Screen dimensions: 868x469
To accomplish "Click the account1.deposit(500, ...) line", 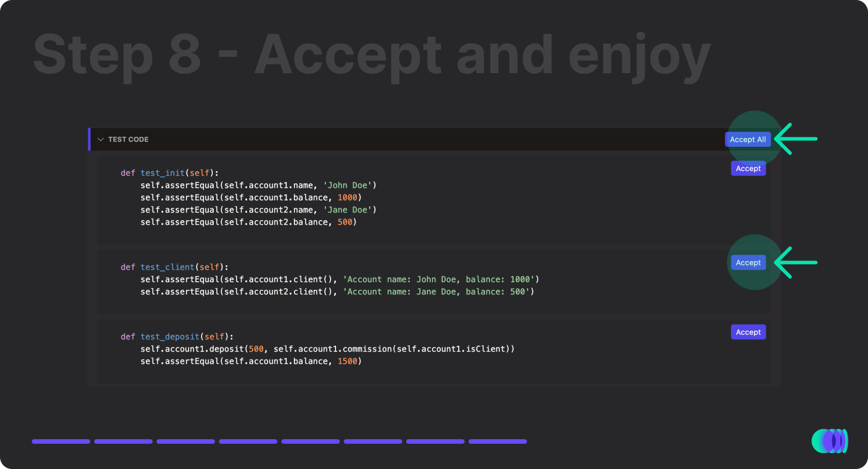I will (327, 349).
